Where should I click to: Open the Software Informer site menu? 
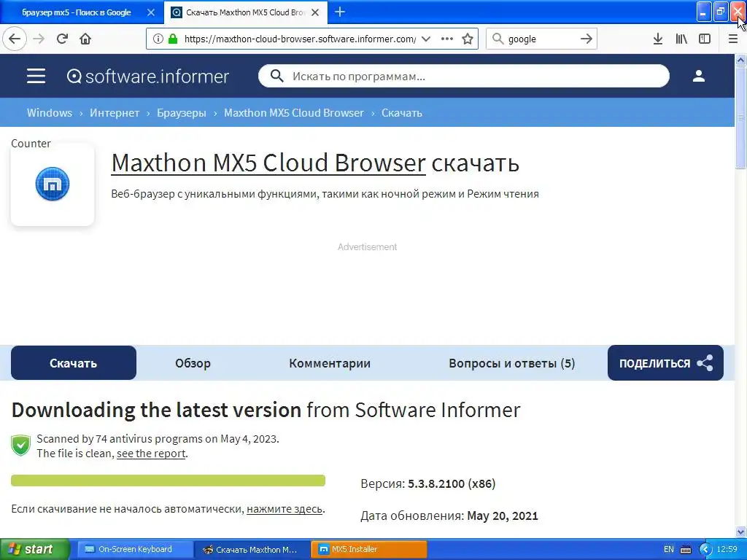36,76
